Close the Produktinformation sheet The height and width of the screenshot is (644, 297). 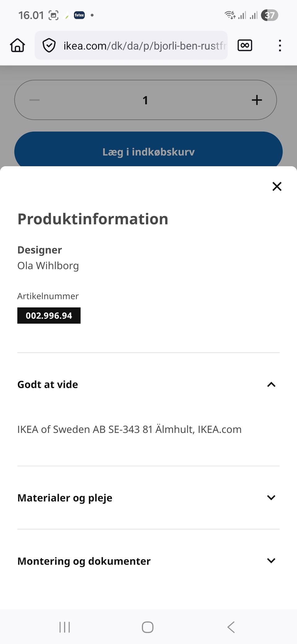pos(277,186)
